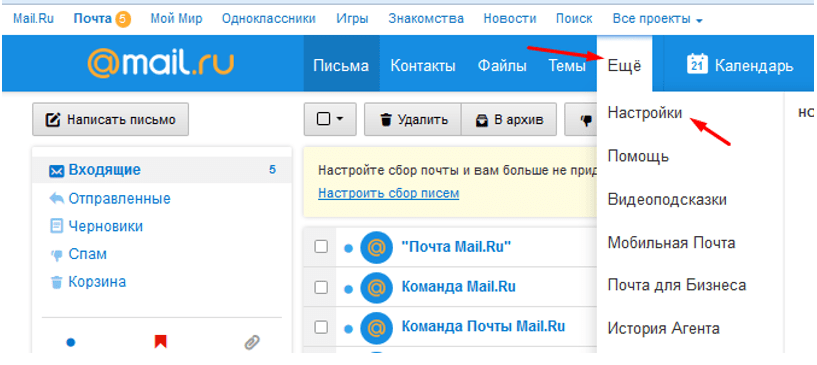Filter flagged messages with the red bookmark icon

[160, 342]
